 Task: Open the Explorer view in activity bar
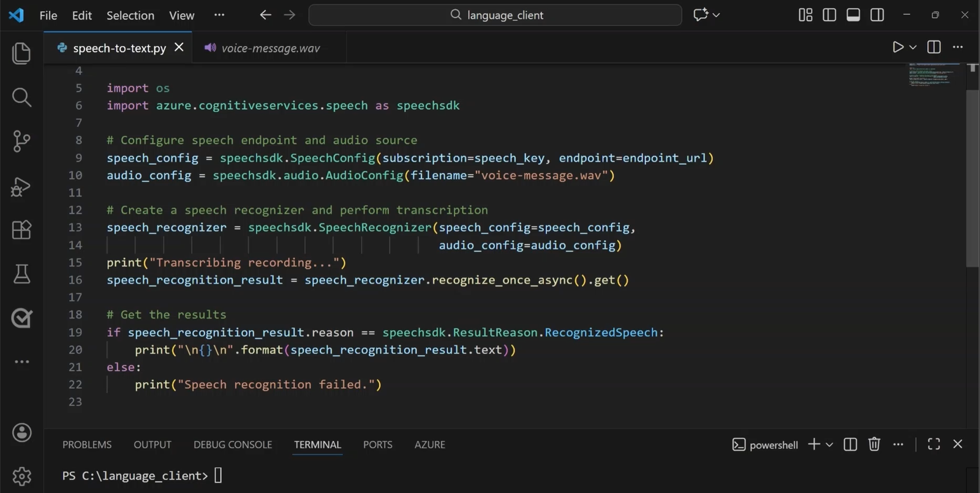click(21, 53)
